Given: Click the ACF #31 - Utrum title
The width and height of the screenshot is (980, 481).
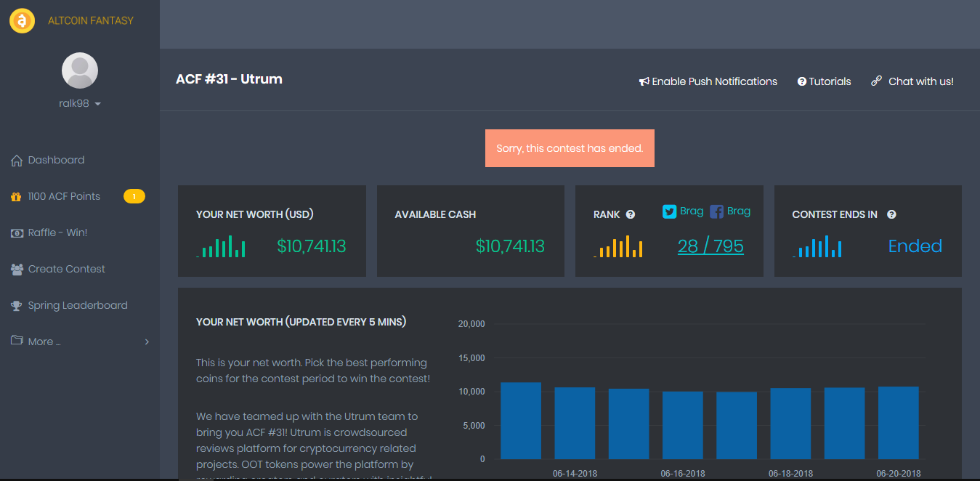Looking at the screenshot, I should [229, 79].
